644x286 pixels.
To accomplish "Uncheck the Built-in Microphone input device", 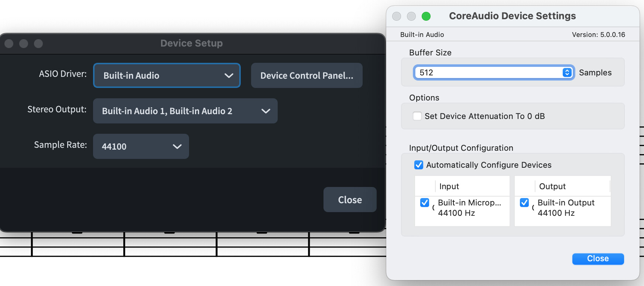I will 425,202.
